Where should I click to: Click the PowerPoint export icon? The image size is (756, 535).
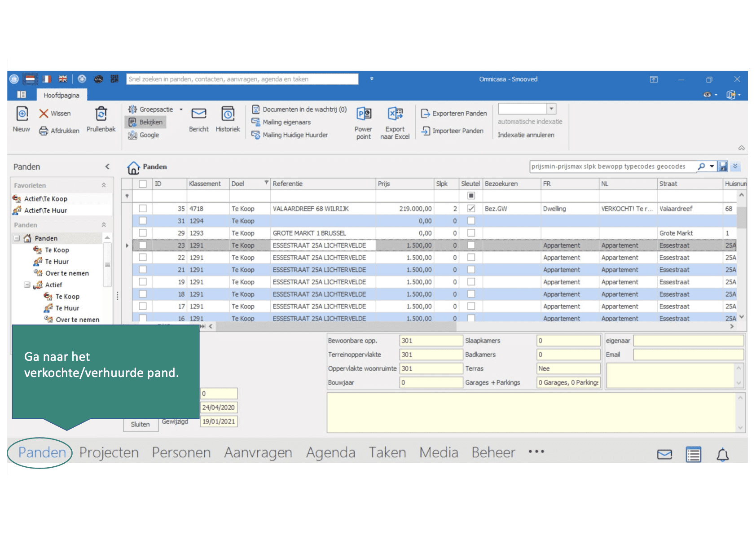pos(364,114)
